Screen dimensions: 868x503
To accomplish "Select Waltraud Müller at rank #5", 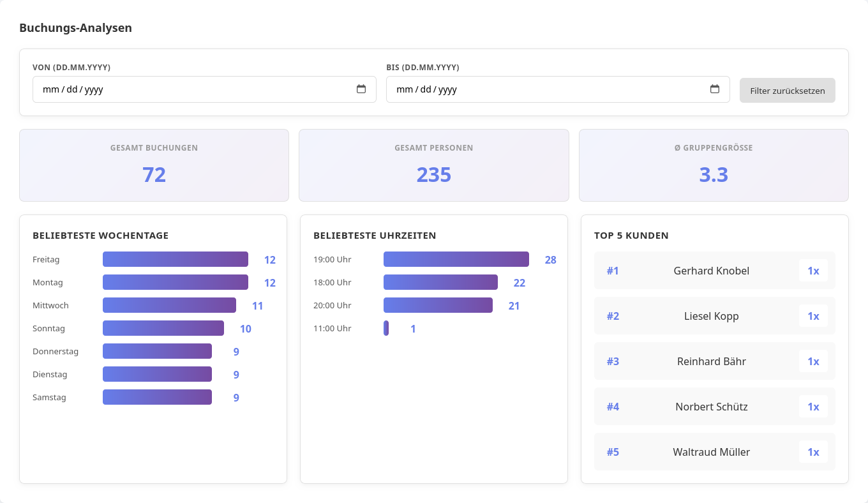I will coord(711,452).
